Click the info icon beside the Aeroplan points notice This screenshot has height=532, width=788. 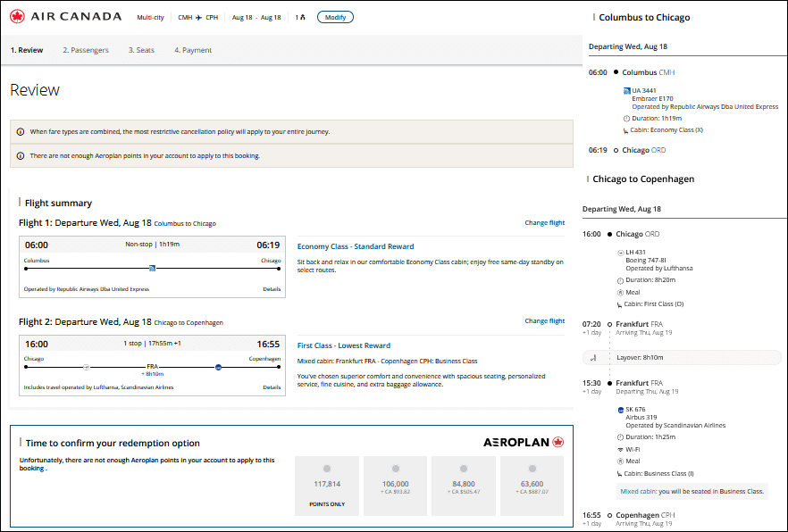tap(21, 156)
